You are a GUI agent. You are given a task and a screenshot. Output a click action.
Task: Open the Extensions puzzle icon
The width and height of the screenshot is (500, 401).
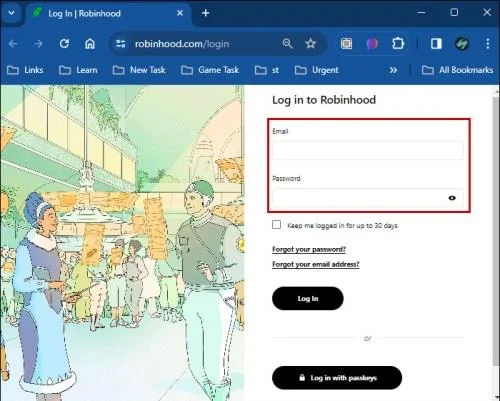coord(398,43)
